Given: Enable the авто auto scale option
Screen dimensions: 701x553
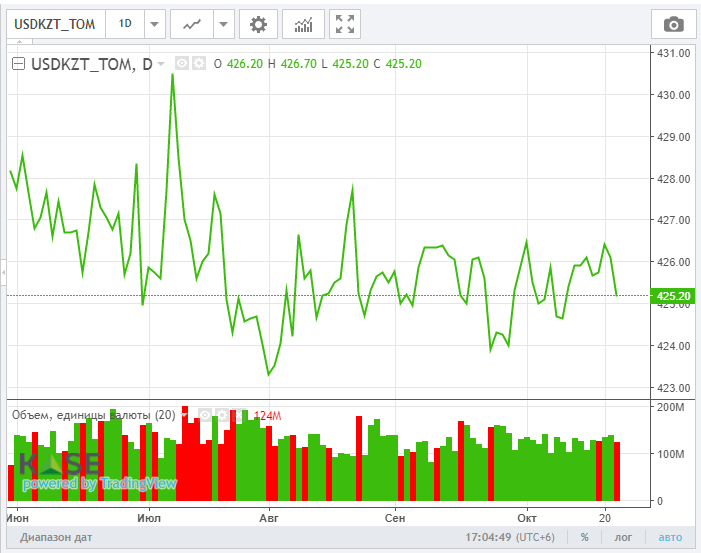Looking at the screenshot, I should (x=669, y=537).
